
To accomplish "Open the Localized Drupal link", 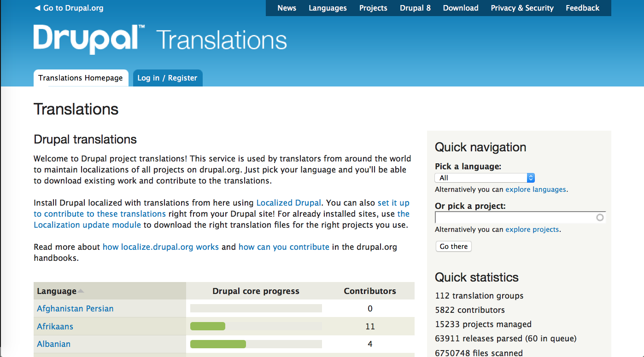I will (x=288, y=202).
